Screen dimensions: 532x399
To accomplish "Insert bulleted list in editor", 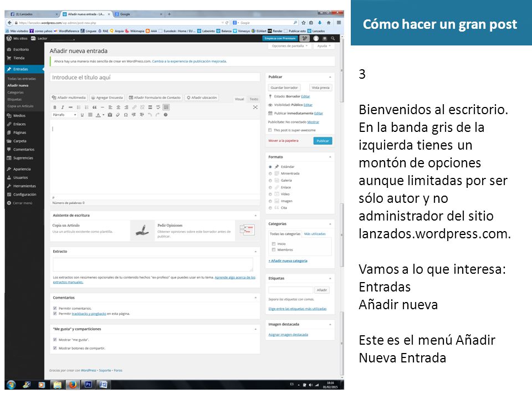I will pos(78,107).
